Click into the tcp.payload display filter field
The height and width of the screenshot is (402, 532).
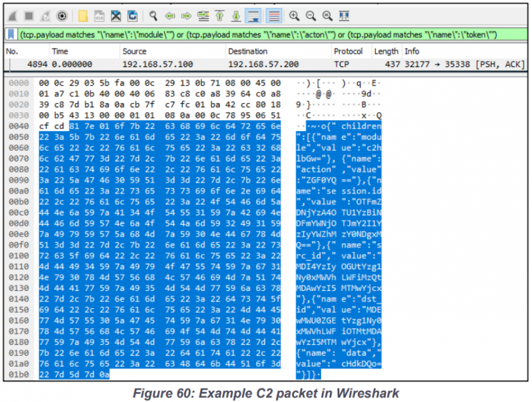[x=273, y=35]
